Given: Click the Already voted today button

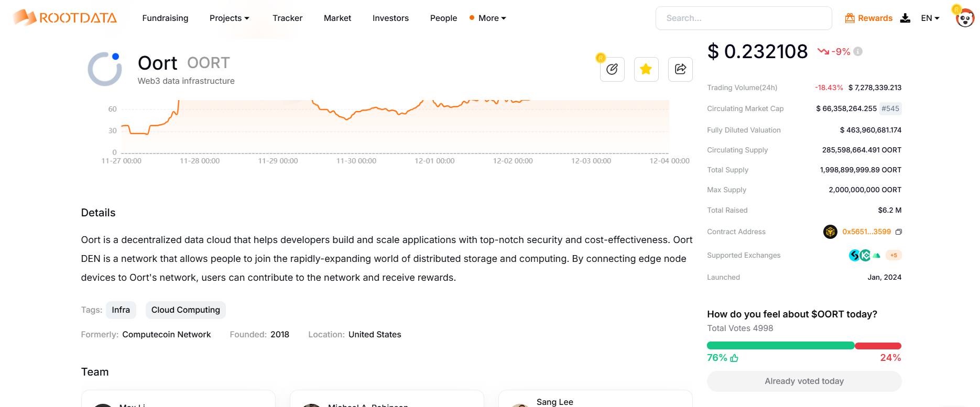Looking at the screenshot, I should 804,381.
